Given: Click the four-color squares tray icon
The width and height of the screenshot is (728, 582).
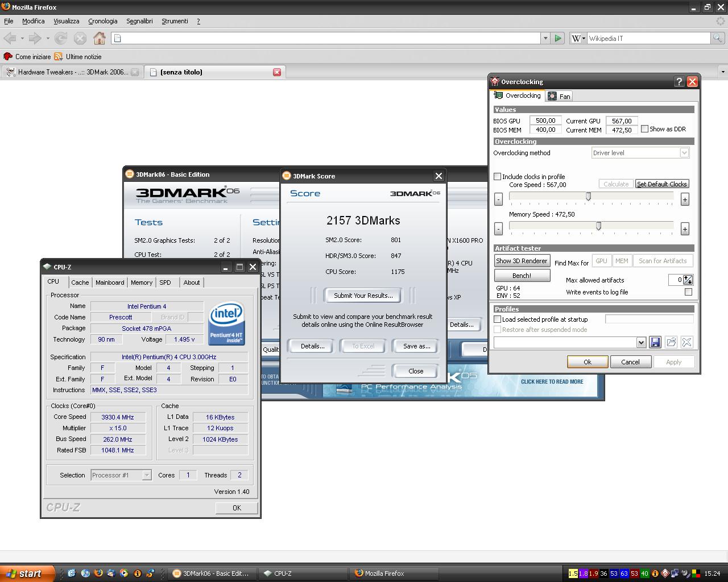Looking at the screenshot, I should pyautogui.click(x=696, y=573).
